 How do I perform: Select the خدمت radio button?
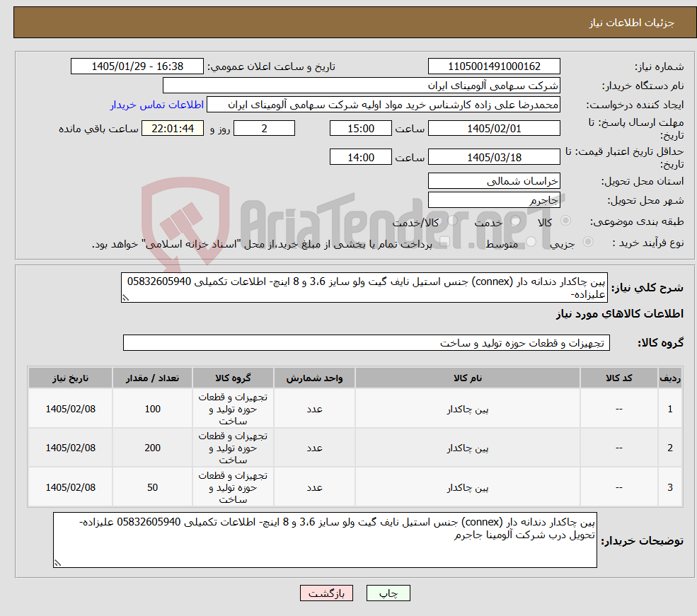pyautogui.click(x=516, y=221)
